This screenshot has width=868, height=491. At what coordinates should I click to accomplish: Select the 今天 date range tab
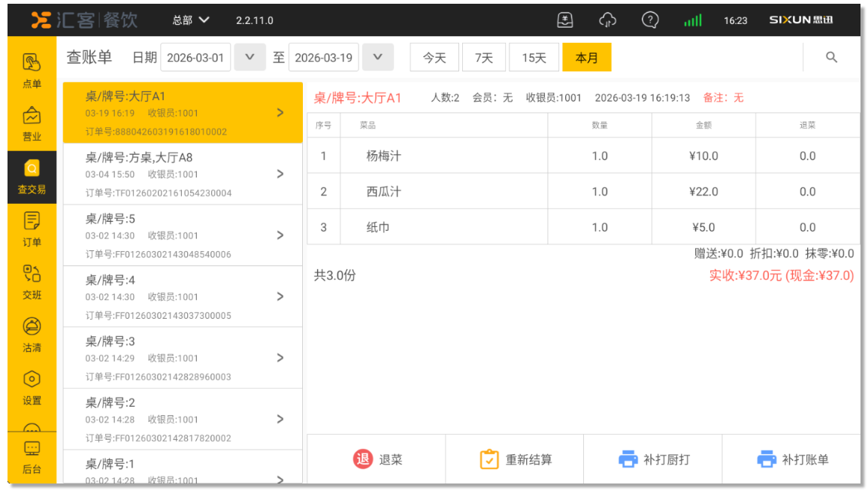point(434,57)
